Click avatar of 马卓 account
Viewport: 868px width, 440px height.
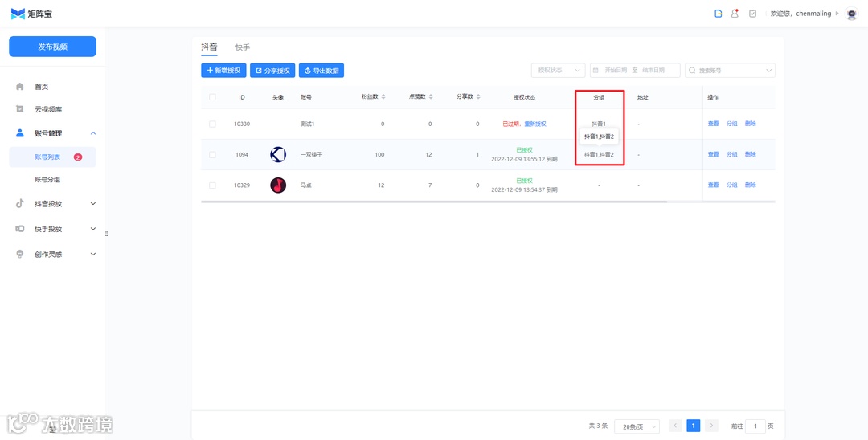[278, 185]
